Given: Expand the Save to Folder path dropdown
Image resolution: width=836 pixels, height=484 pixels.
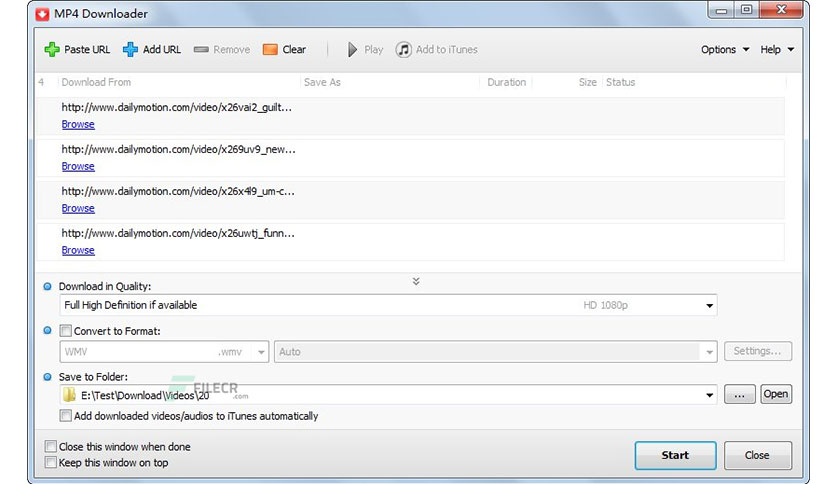Looking at the screenshot, I should click(x=710, y=395).
